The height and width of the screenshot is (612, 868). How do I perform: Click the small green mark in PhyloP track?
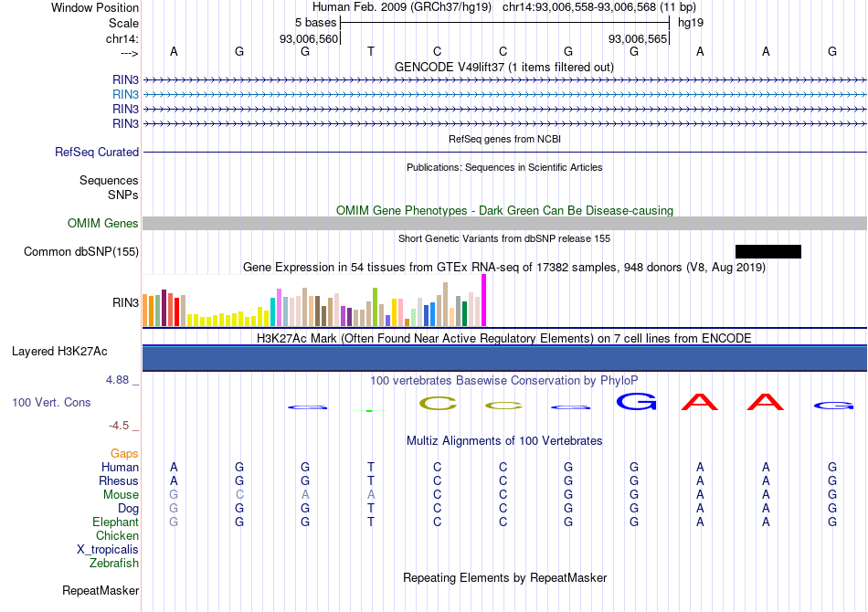(369, 410)
